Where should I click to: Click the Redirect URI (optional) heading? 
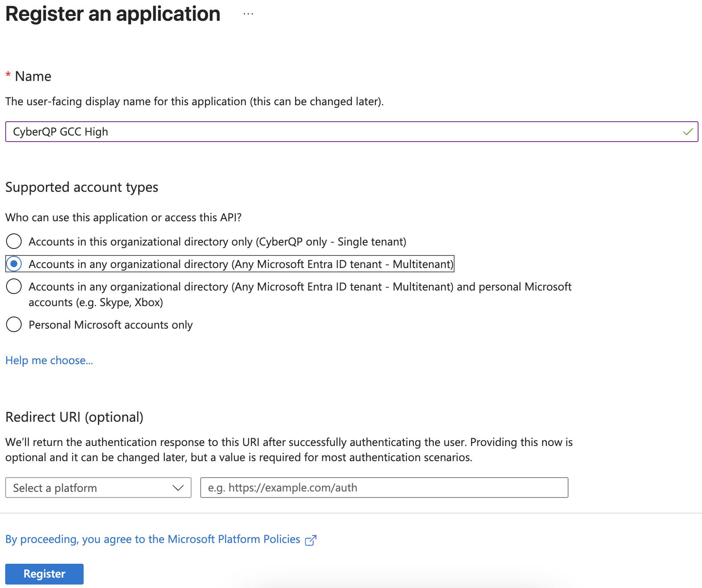coord(74,417)
